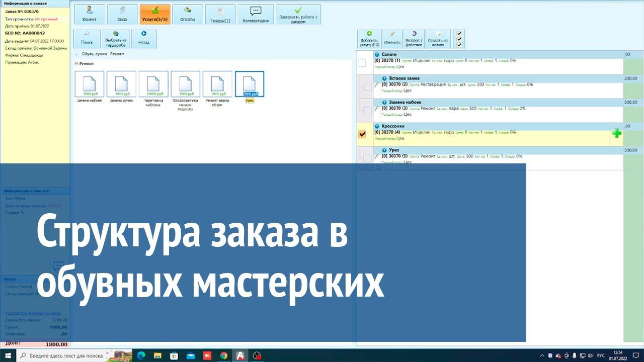
Task: Check the Замена набоек row checkbox
Action: click(x=367, y=110)
